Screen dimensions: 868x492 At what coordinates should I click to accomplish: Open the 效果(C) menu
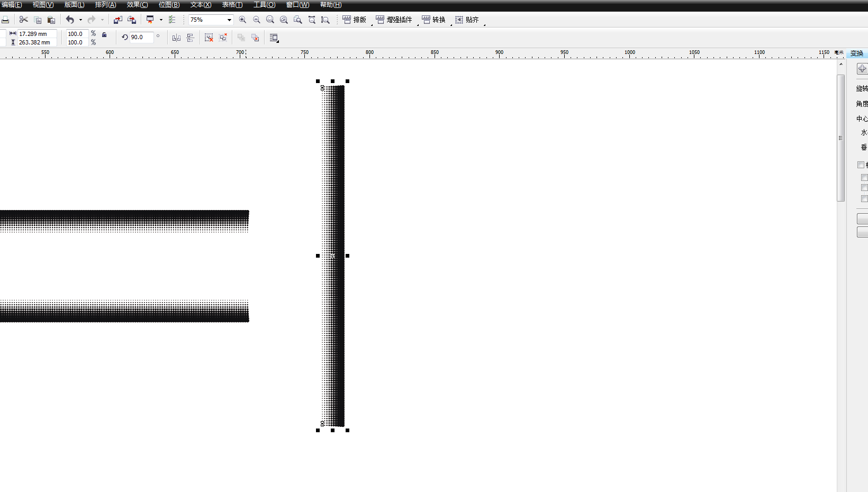coord(137,5)
